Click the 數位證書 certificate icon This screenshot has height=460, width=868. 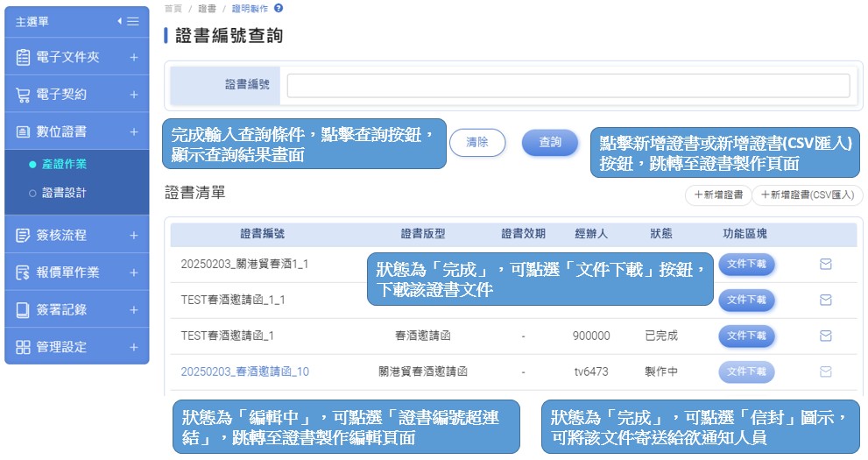tap(23, 131)
